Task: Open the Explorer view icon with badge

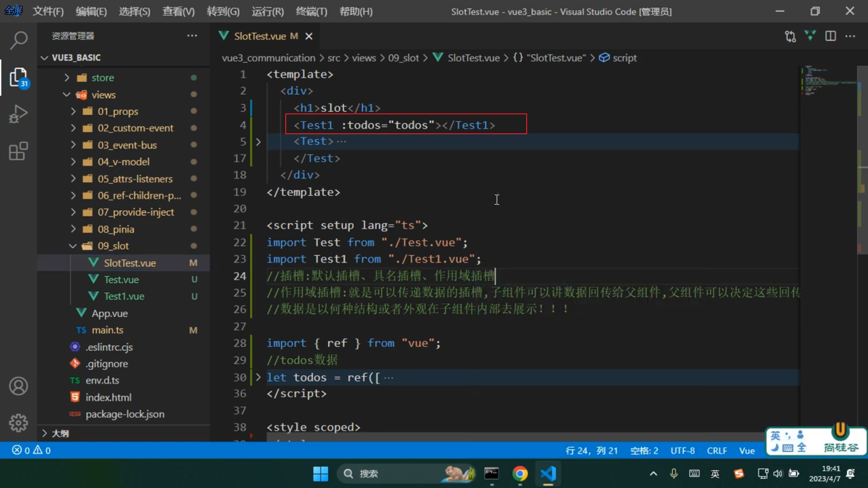Action: (18, 77)
